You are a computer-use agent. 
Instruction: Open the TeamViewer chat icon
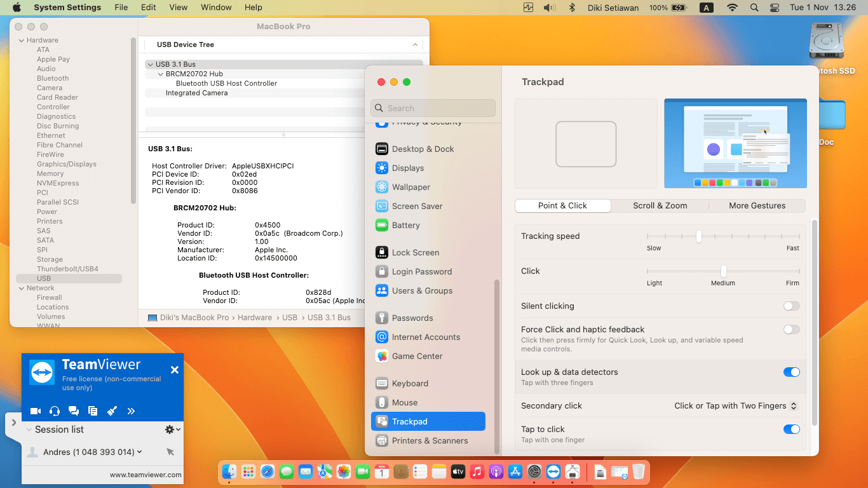point(74,410)
